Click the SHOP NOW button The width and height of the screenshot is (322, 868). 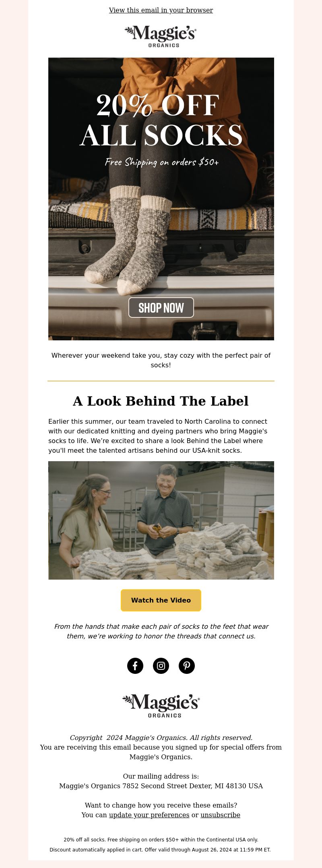point(161,308)
